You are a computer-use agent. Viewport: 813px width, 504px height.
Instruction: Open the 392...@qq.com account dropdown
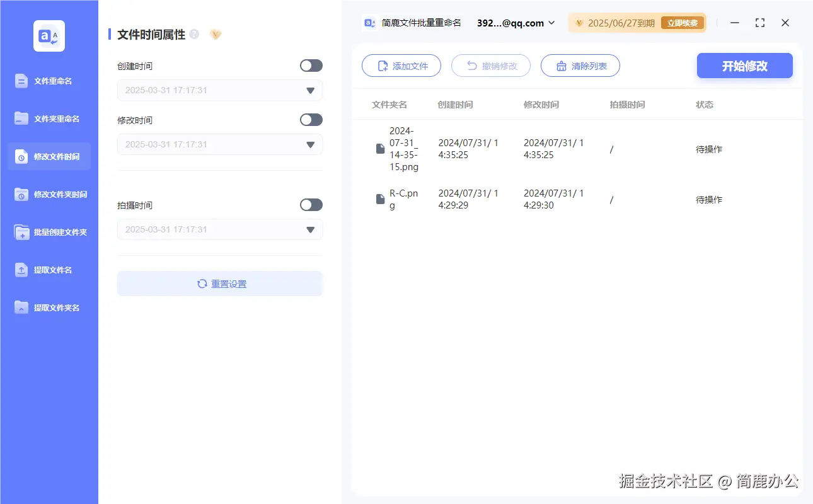516,23
